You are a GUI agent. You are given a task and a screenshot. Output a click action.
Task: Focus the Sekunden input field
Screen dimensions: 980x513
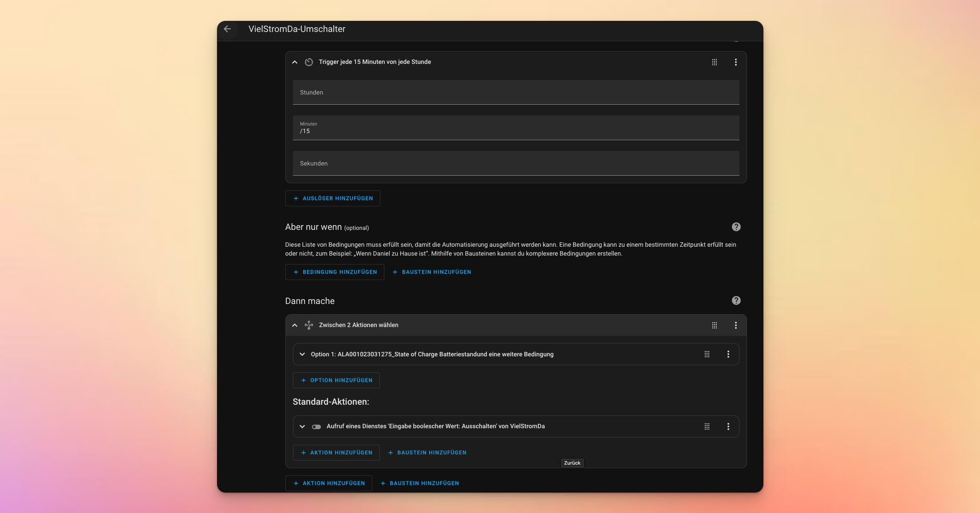tap(516, 163)
